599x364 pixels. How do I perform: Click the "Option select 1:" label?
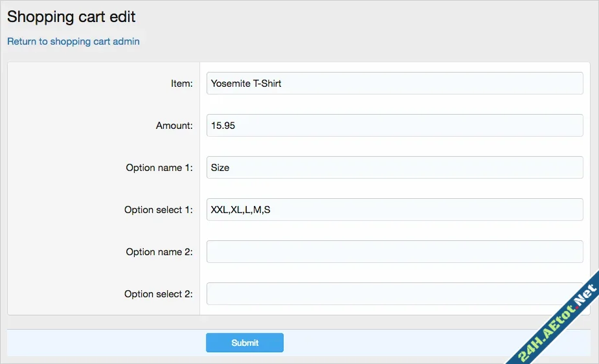(x=159, y=210)
